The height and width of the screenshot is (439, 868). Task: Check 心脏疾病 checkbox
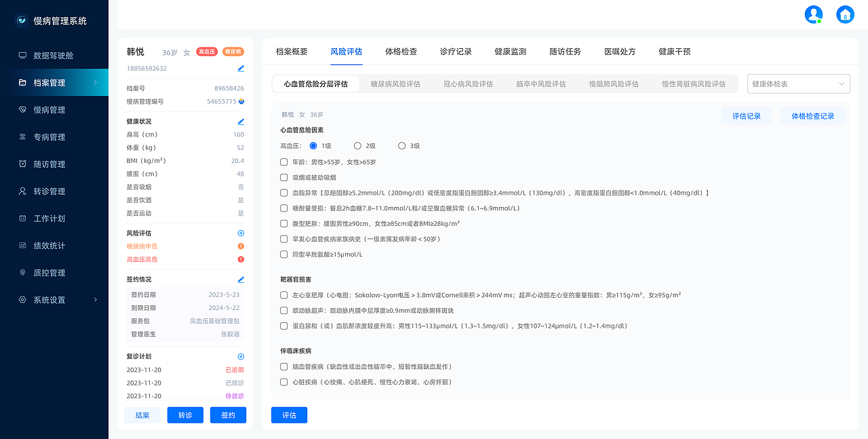284,383
